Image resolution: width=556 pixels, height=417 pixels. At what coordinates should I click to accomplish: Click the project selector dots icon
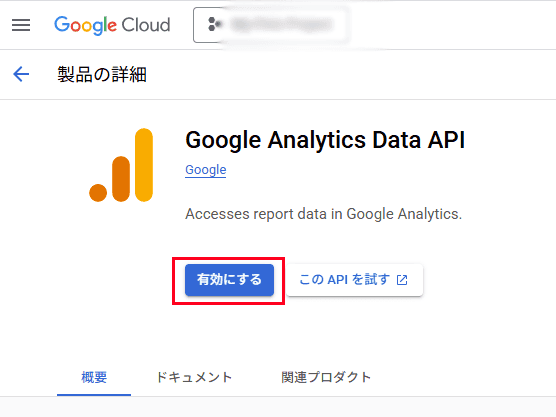pos(214,24)
